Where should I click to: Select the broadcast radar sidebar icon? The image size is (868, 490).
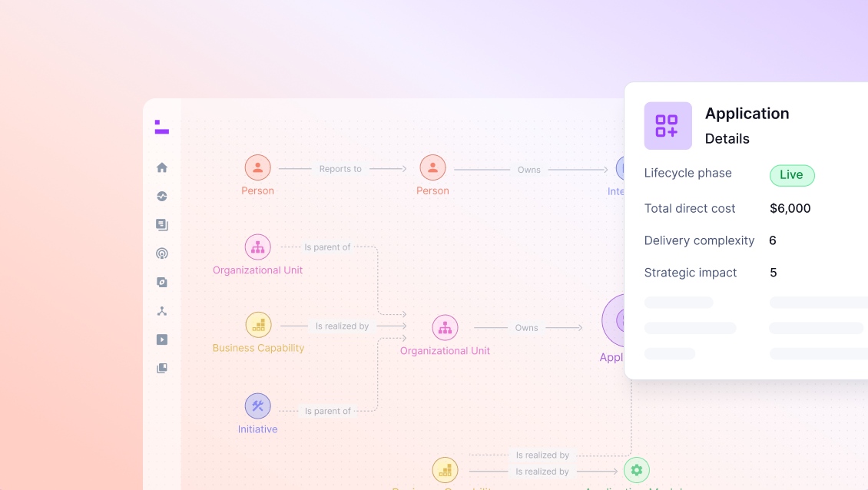click(x=161, y=253)
